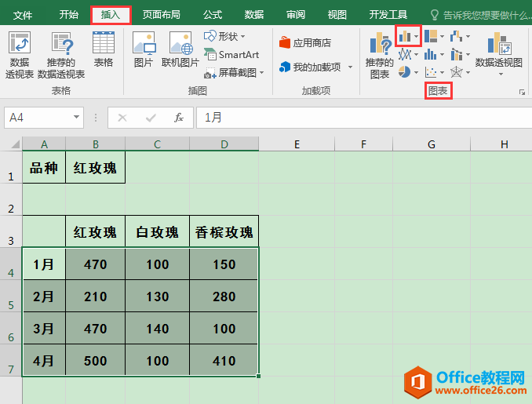
Task: Switch to the View (视图) tab
Action: [337, 15]
